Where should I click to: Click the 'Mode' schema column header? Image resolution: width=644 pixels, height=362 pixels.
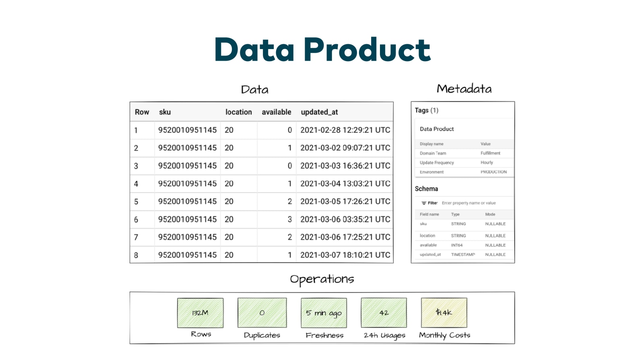click(490, 214)
